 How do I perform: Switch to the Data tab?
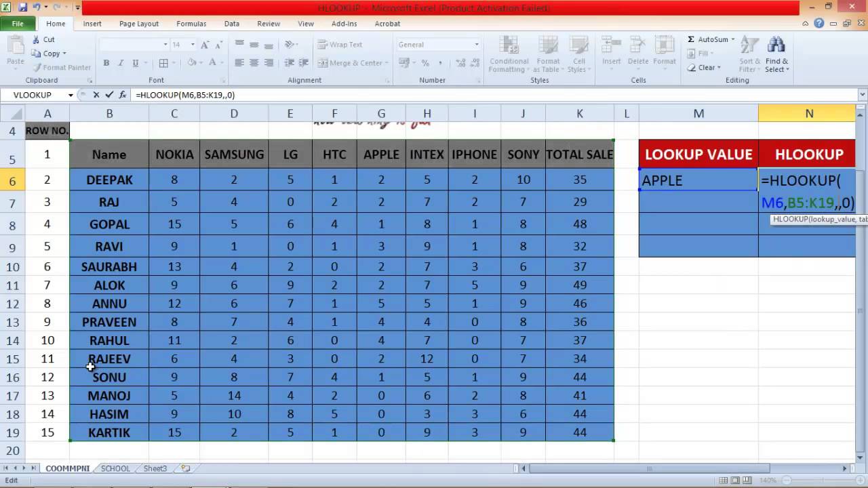pyautogui.click(x=232, y=24)
